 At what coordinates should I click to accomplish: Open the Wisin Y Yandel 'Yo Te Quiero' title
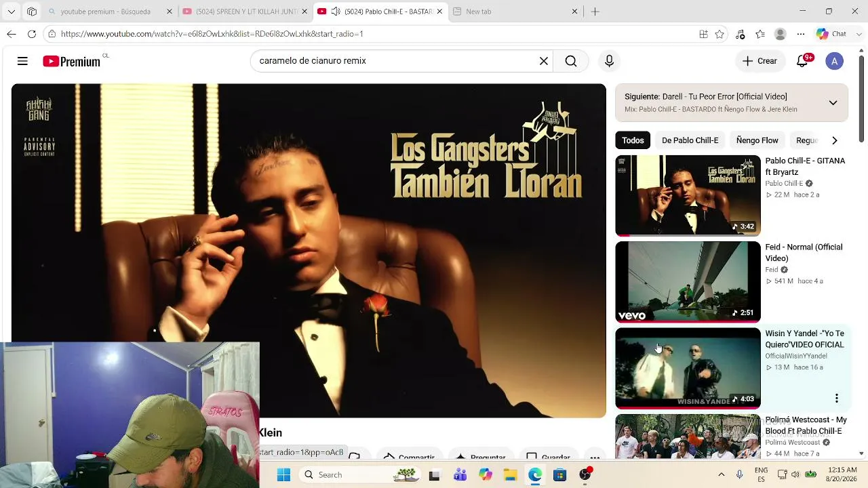coord(805,339)
